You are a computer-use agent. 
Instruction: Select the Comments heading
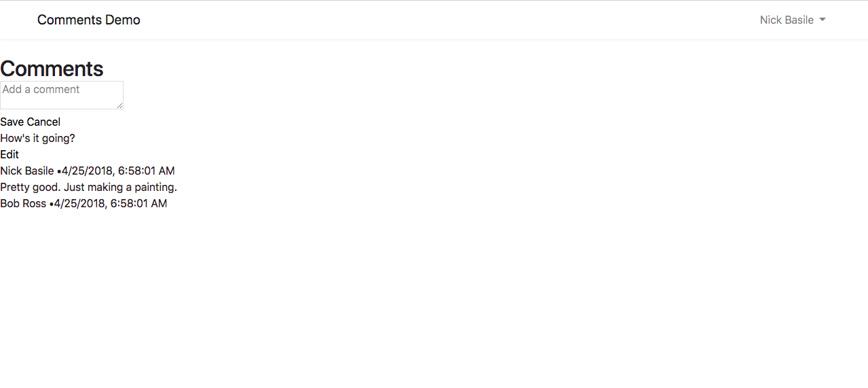tap(52, 69)
